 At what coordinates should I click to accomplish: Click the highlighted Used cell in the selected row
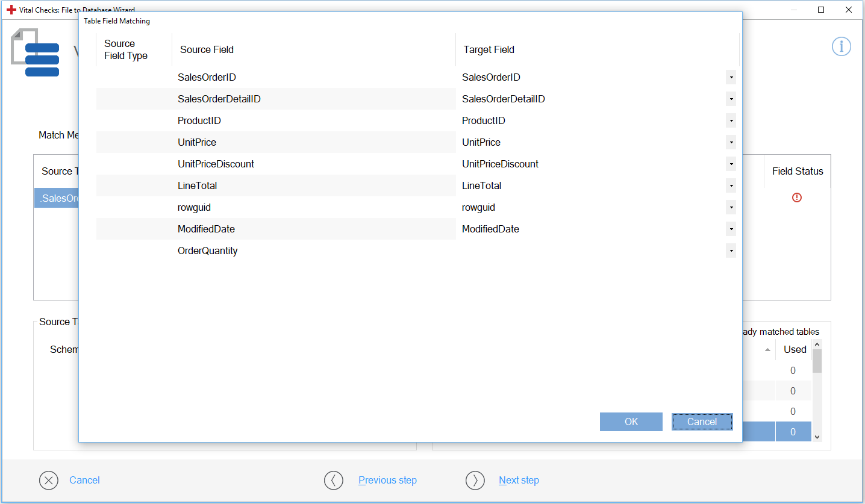click(x=793, y=432)
